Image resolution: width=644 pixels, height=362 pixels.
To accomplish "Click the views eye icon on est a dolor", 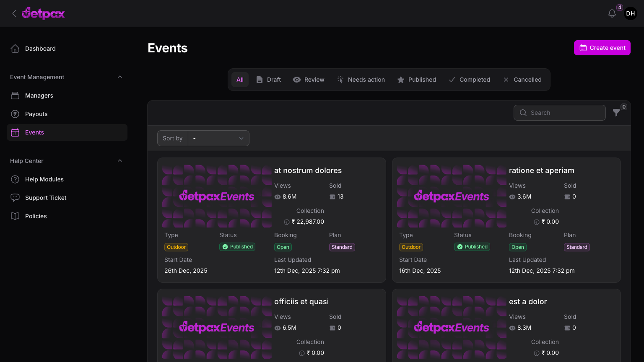I will click(512, 328).
